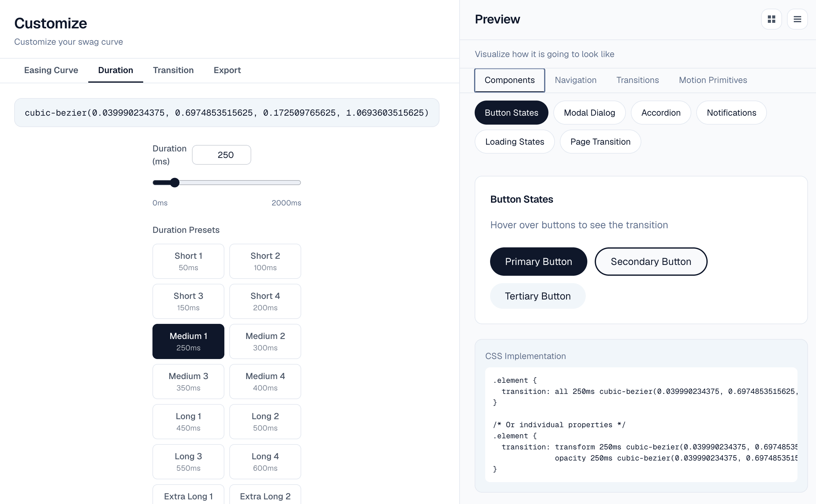816x504 pixels.
Task: Open the Motion Primitives tab
Action: [713, 80]
